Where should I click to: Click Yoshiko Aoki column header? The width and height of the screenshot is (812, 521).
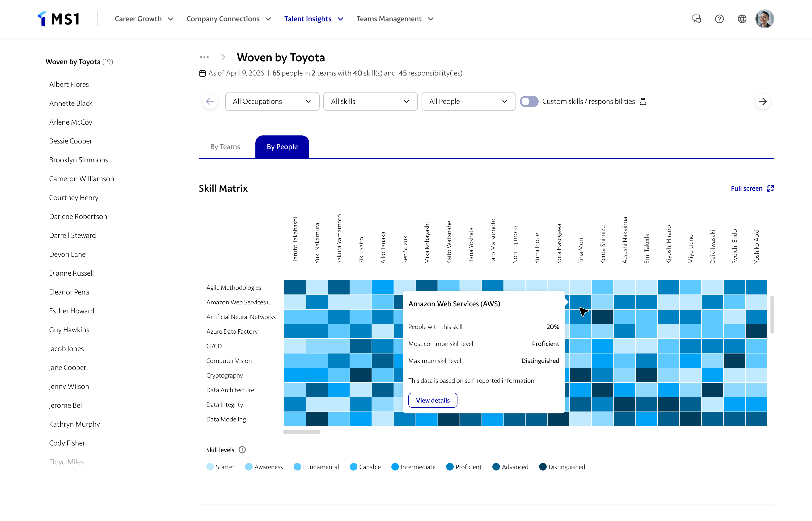[x=757, y=247]
